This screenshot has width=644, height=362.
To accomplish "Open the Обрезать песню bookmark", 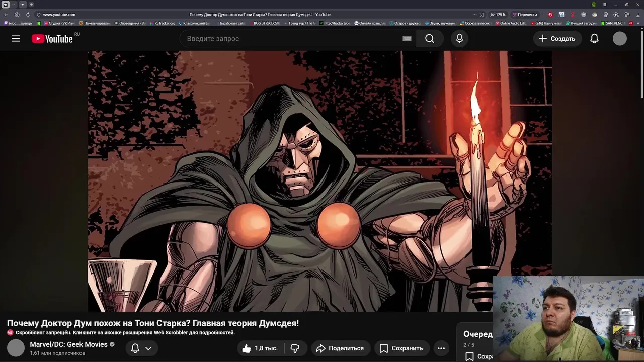I will [475, 23].
